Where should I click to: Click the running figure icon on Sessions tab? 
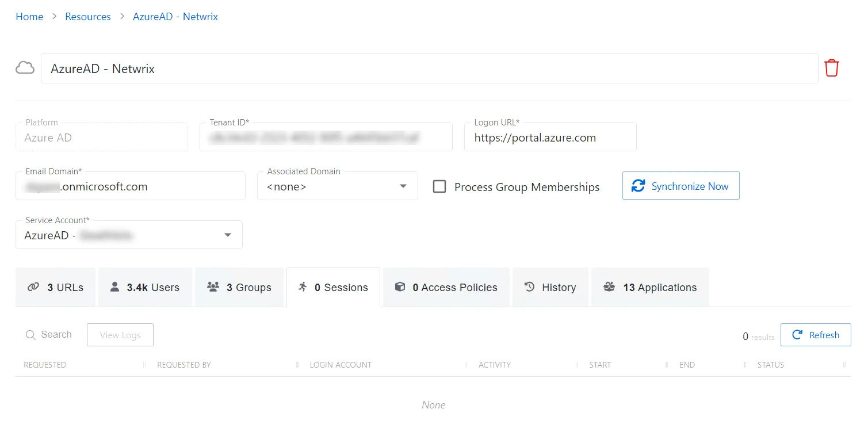[x=303, y=286]
